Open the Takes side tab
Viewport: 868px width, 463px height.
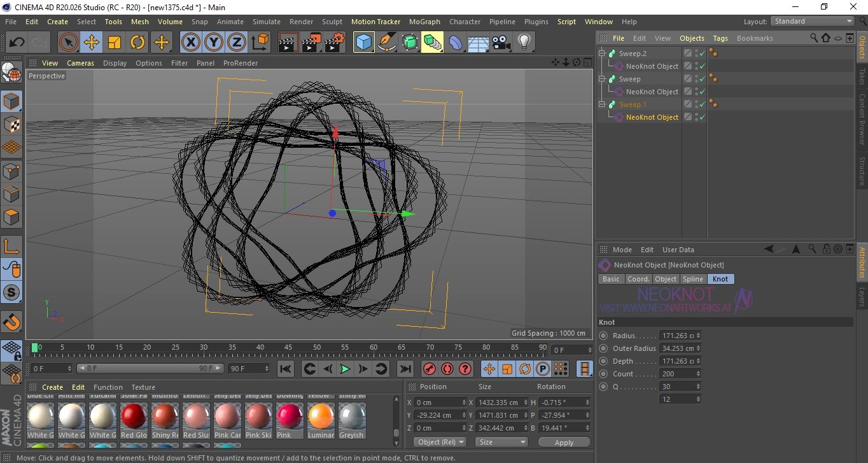coord(862,77)
